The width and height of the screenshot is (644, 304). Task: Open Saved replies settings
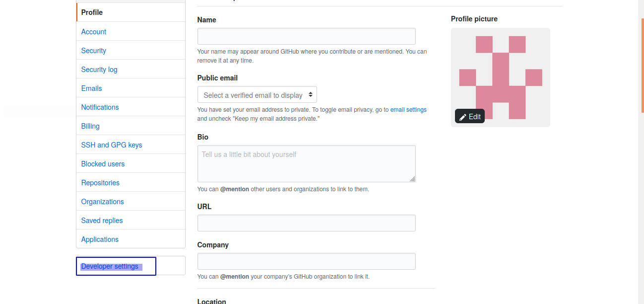coord(102,221)
